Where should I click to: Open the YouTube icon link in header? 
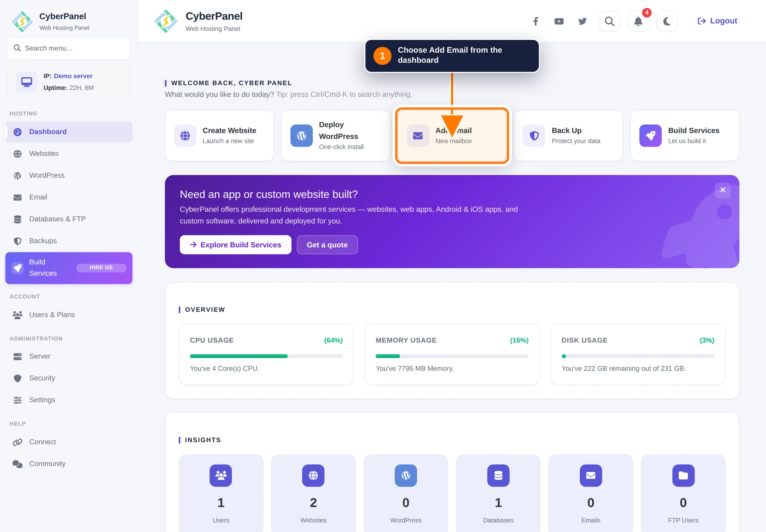tap(559, 21)
